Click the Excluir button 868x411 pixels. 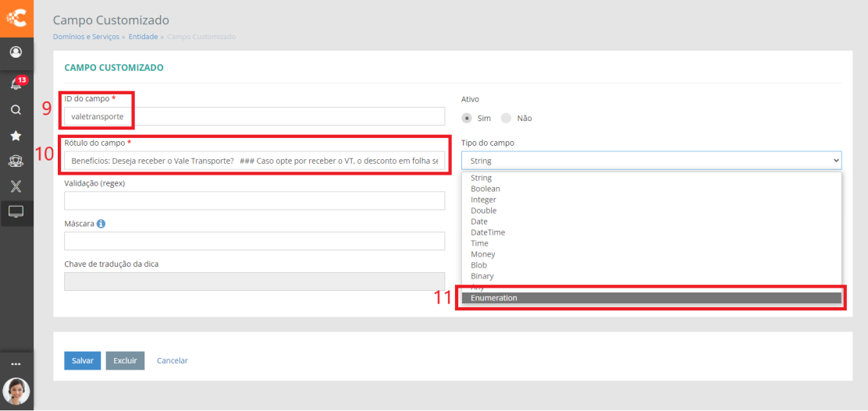[125, 360]
